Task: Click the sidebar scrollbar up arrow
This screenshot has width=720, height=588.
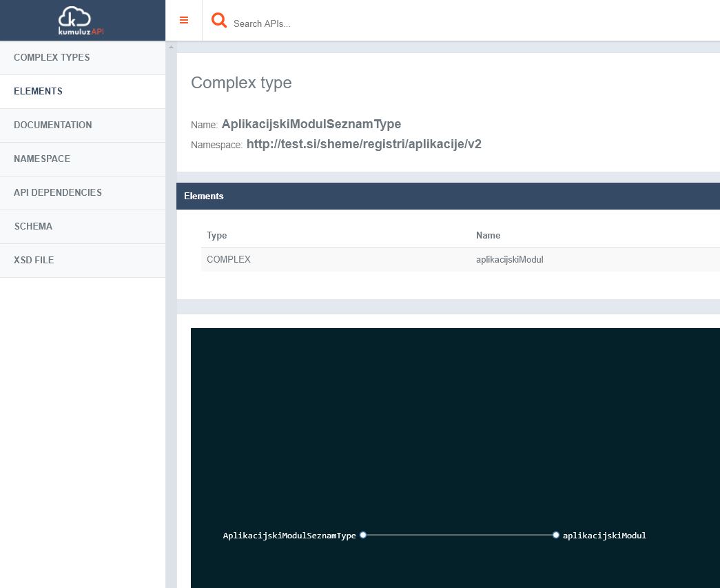Action: tap(172, 47)
